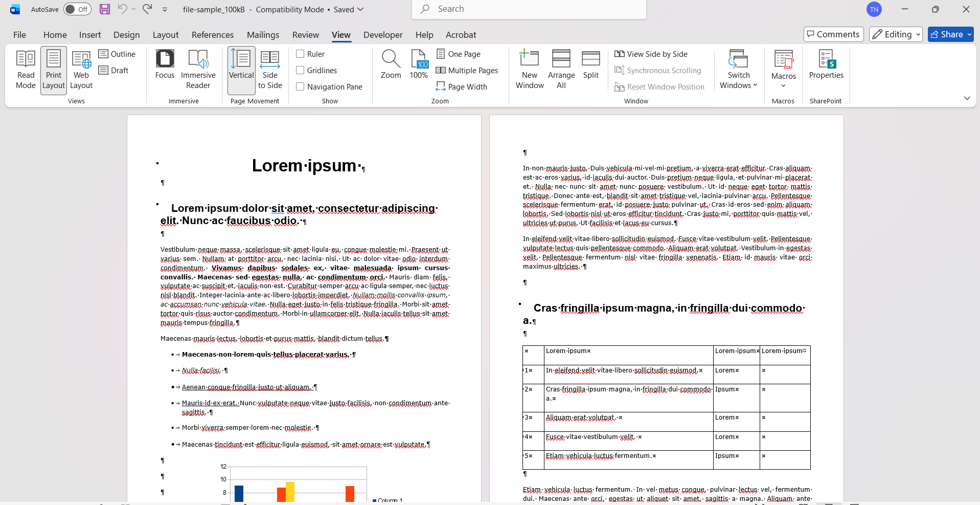Click the TN account avatar

(874, 9)
